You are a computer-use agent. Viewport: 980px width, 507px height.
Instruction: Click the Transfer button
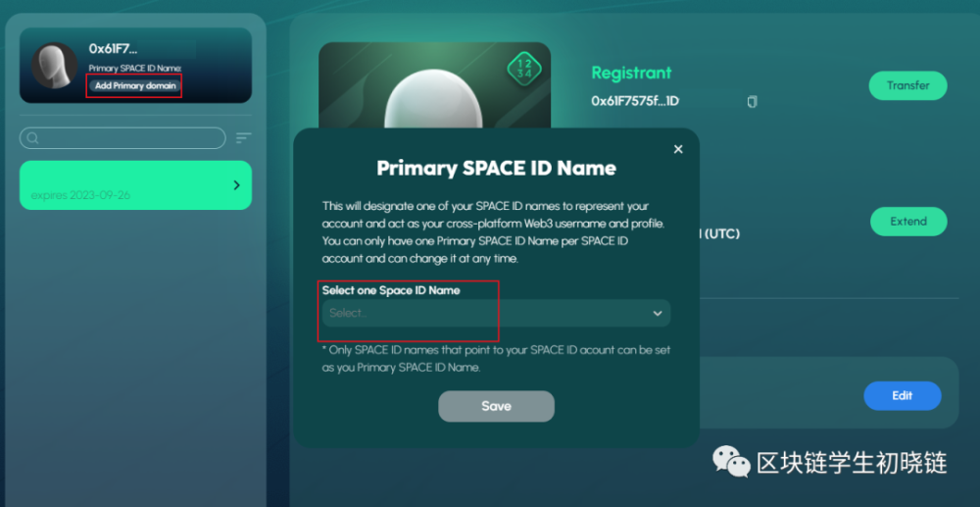(x=907, y=85)
